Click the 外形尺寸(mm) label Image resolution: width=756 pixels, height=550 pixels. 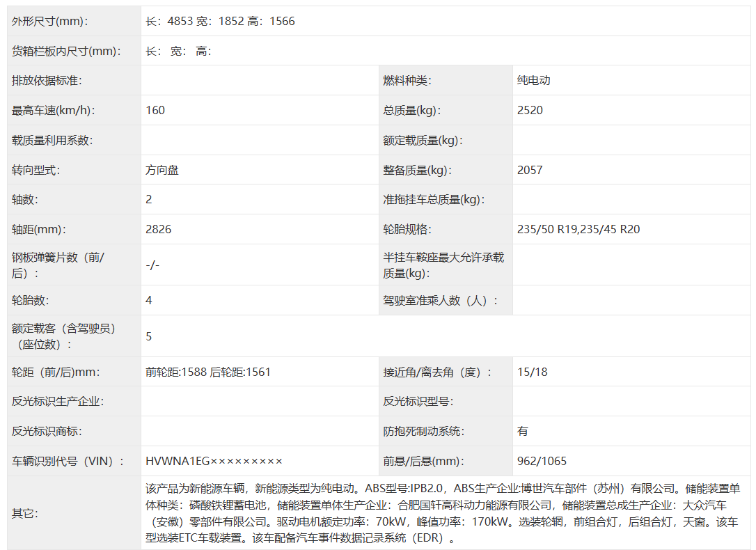click(x=50, y=21)
